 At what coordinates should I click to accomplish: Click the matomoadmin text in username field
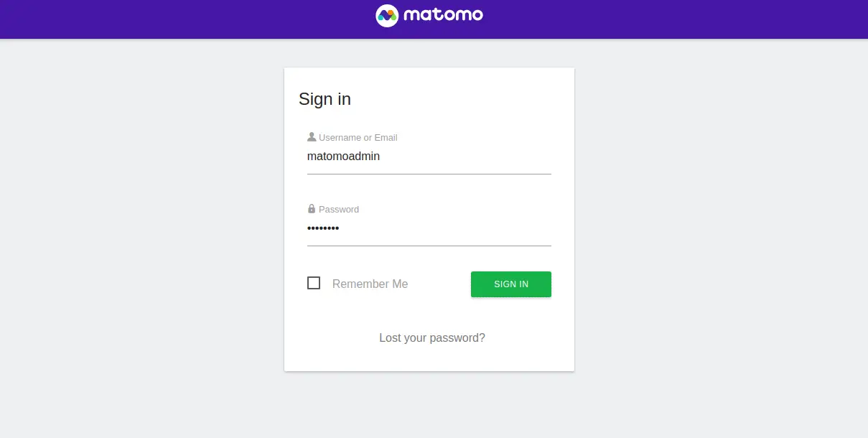pyautogui.click(x=343, y=156)
